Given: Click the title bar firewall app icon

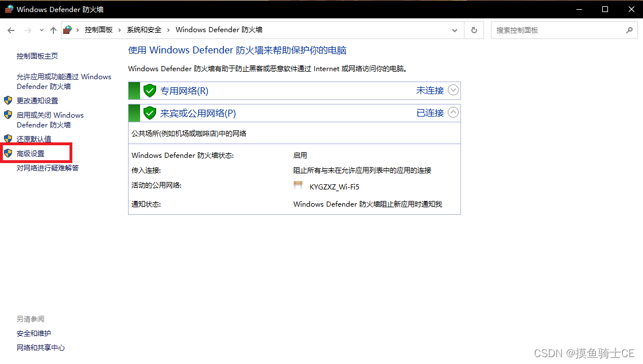Looking at the screenshot, I should tap(9, 9).
